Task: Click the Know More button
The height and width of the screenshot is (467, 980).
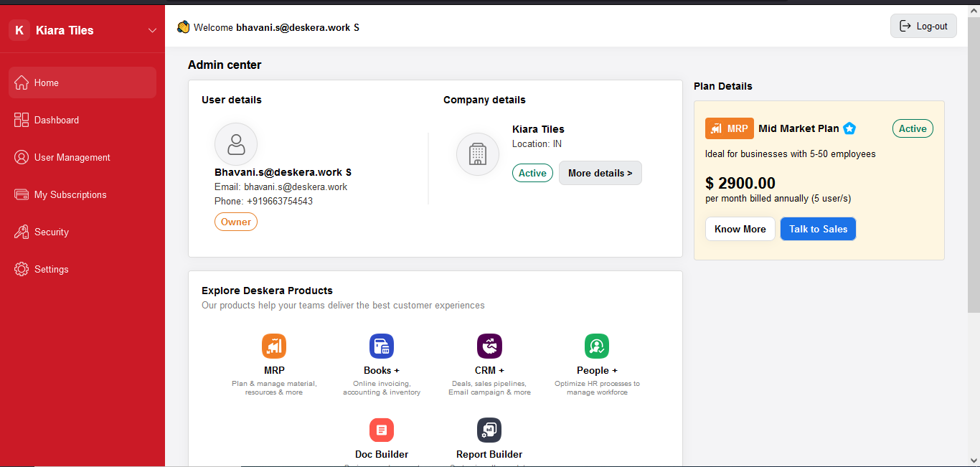Action: 740,229
